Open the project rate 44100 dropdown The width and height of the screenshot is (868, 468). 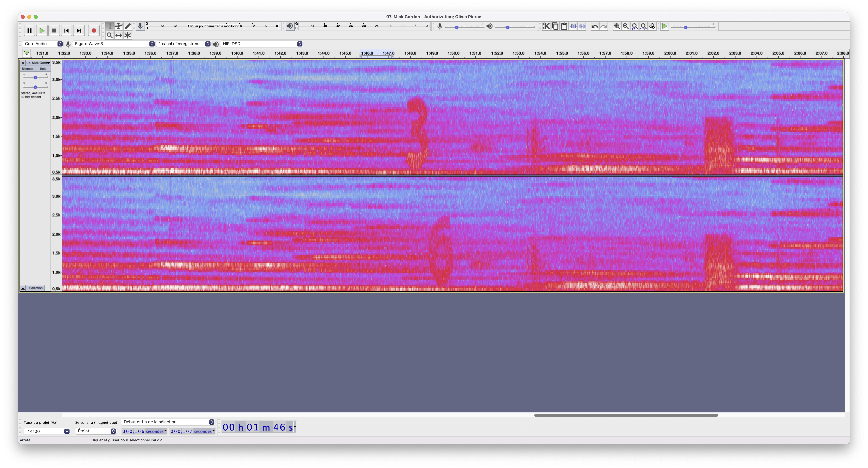pos(46,431)
